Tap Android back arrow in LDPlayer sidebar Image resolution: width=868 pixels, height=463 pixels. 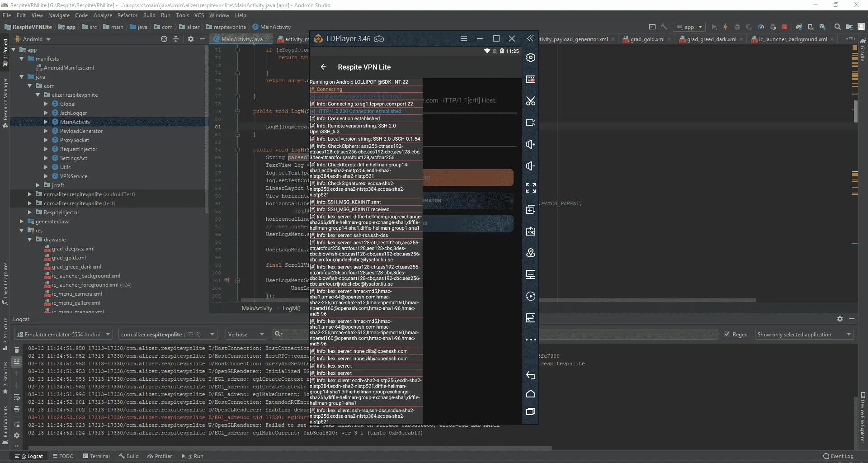click(x=531, y=376)
